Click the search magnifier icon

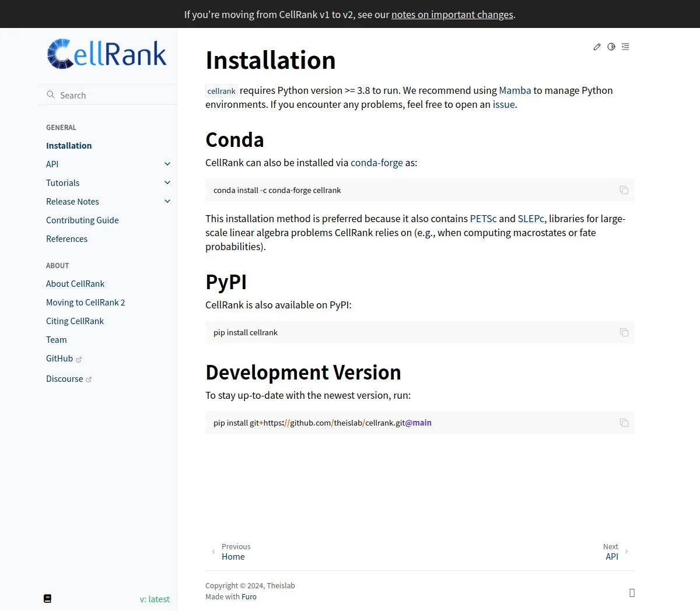51,94
